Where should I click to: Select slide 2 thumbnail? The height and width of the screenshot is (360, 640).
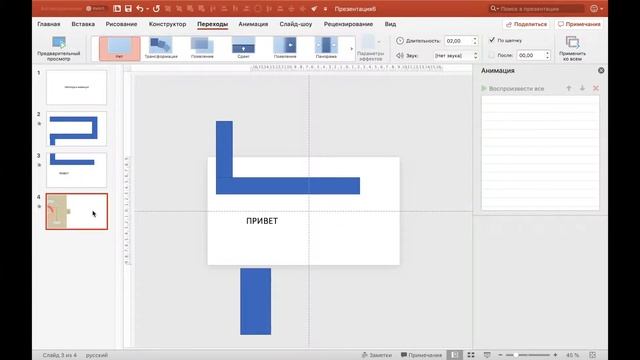(76, 129)
